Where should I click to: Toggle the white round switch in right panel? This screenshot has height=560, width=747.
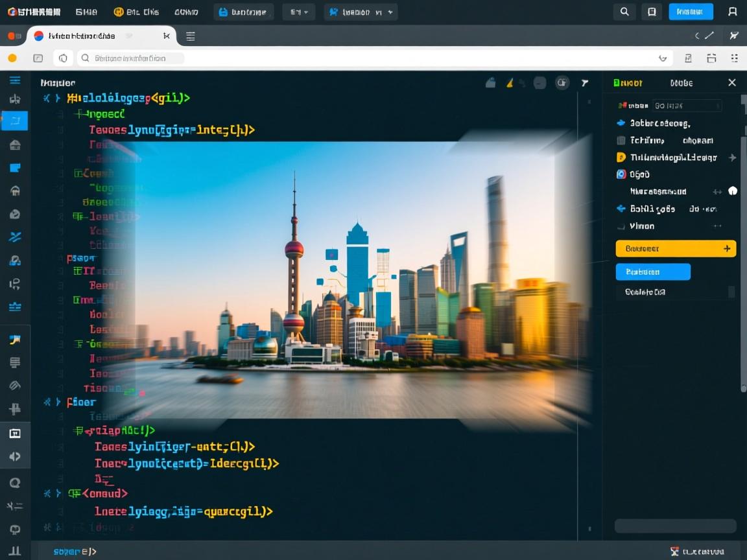[x=733, y=191]
